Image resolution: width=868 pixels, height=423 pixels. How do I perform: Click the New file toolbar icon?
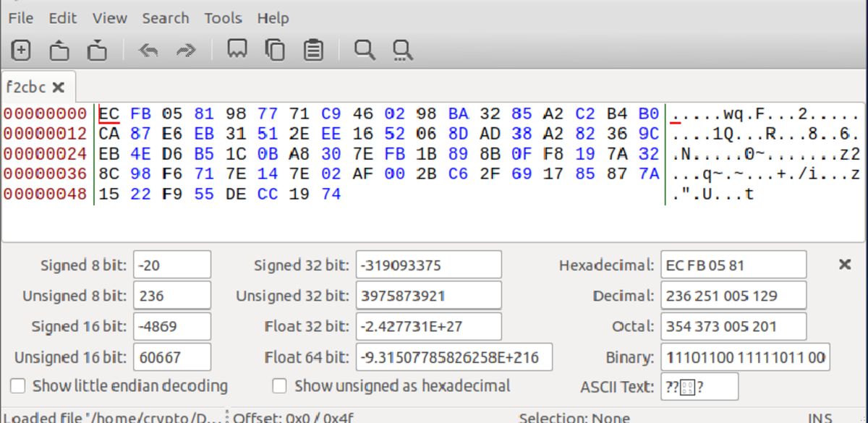[x=21, y=50]
